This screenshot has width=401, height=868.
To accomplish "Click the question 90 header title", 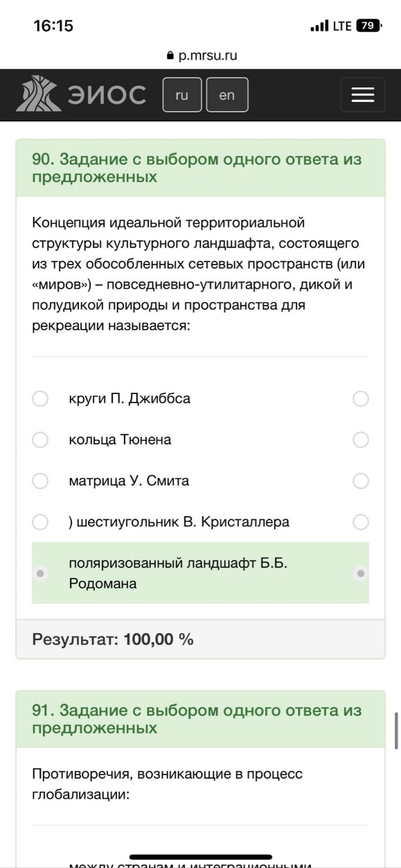I will click(x=197, y=168).
